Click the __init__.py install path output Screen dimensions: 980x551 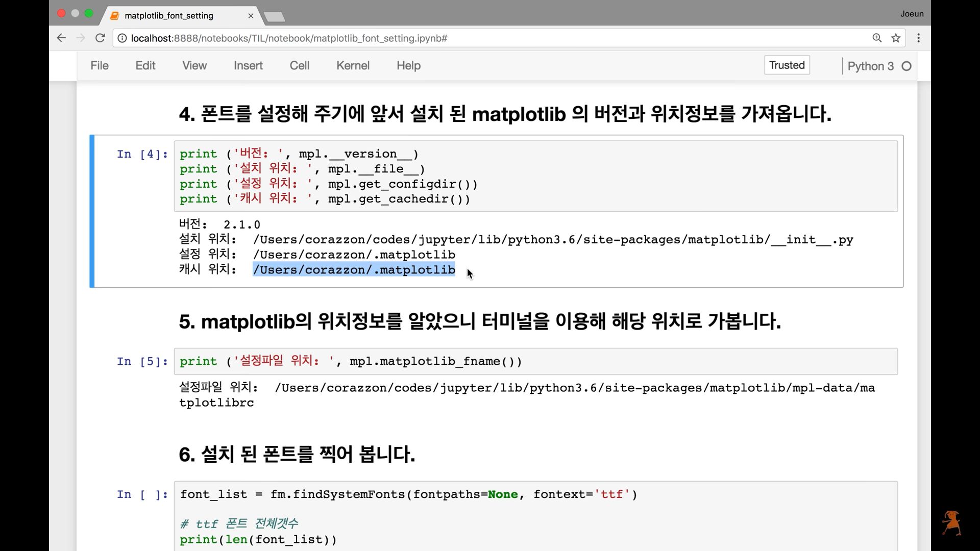[x=553, y=240]
